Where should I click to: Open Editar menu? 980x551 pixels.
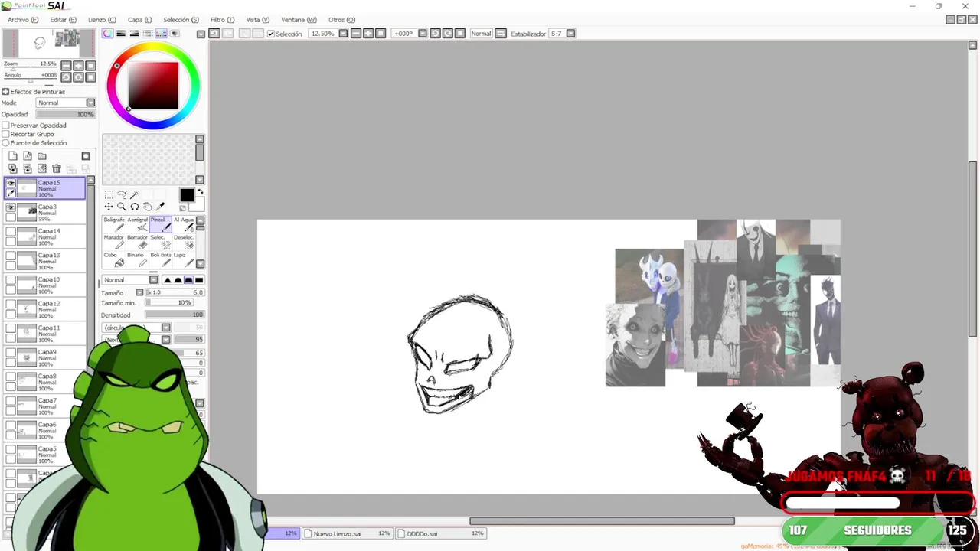click(x=63, y=20)
